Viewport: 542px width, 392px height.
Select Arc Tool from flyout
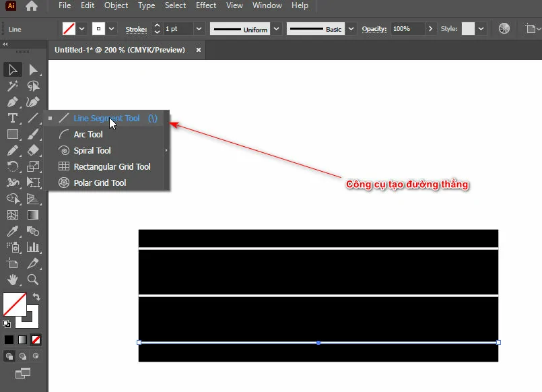point(88,135)
